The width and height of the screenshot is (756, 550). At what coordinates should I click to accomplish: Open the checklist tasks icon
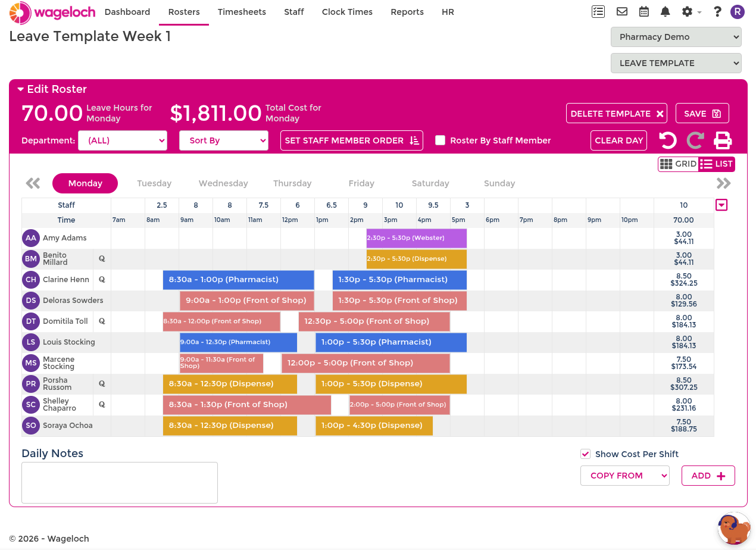[x=598, y=11]
